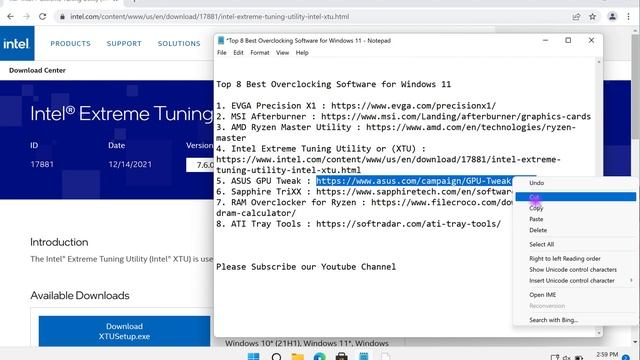Expand Insert Unicode control character submenu
640x360 pixels.
[x=576, y=280]
